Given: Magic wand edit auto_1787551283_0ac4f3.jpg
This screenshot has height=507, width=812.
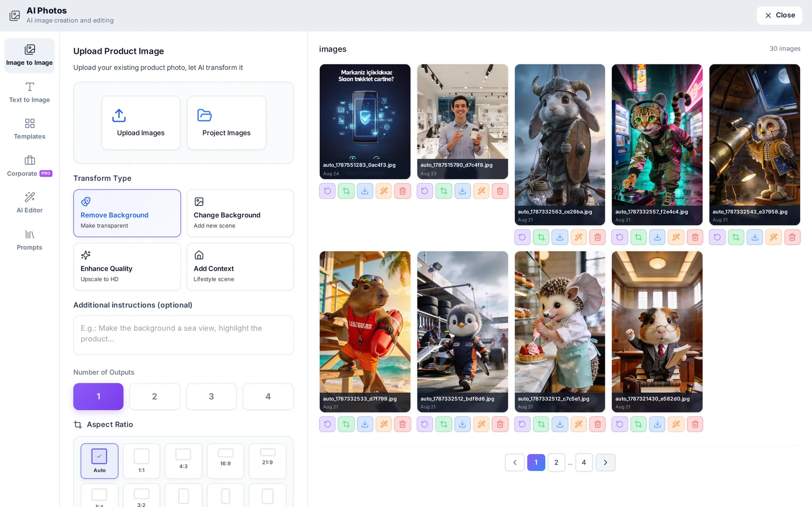Looking at the screenshot, I should [x=384, y=191].
